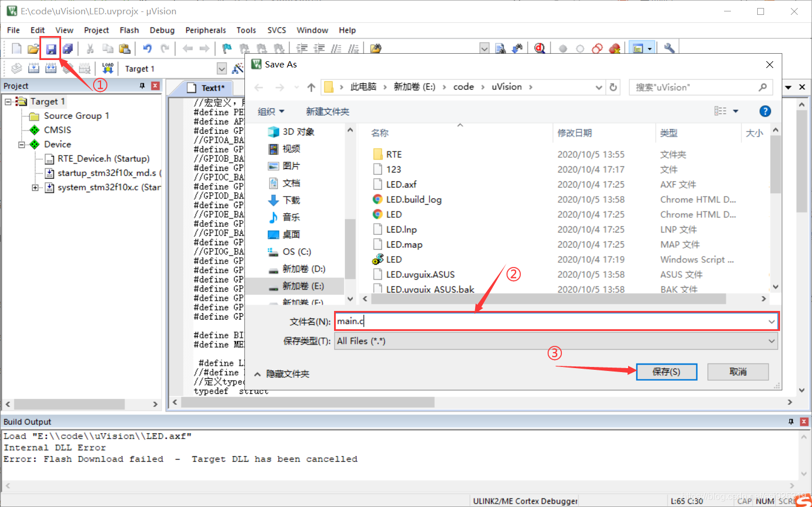Click the Open file icon in the toolbar

pos(34,49)
